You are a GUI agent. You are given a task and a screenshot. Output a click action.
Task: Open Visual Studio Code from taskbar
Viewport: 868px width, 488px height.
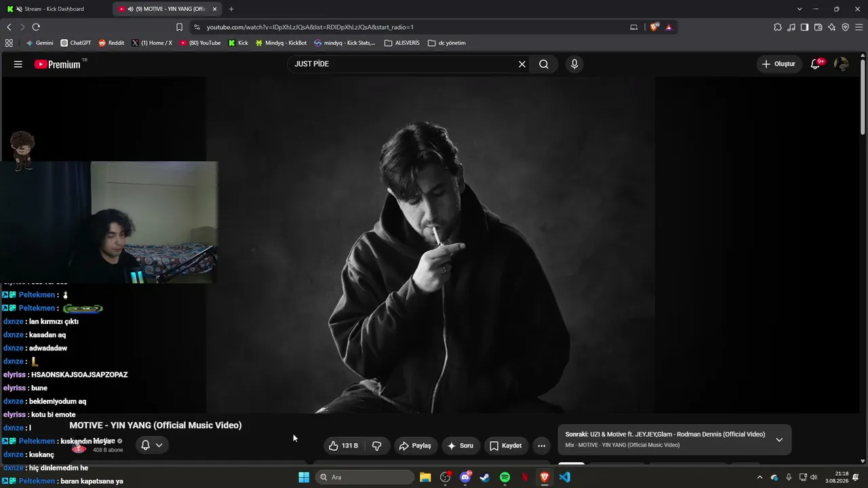565,477
